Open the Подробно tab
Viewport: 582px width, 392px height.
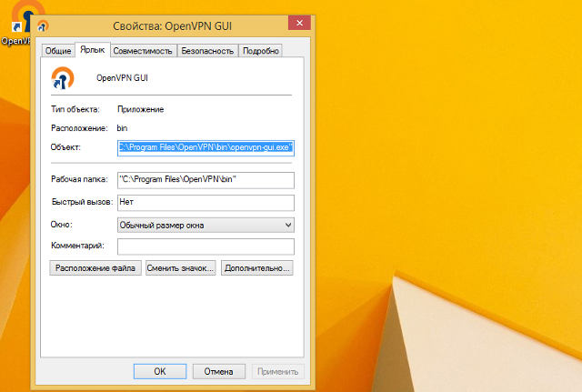coord(261,51)
